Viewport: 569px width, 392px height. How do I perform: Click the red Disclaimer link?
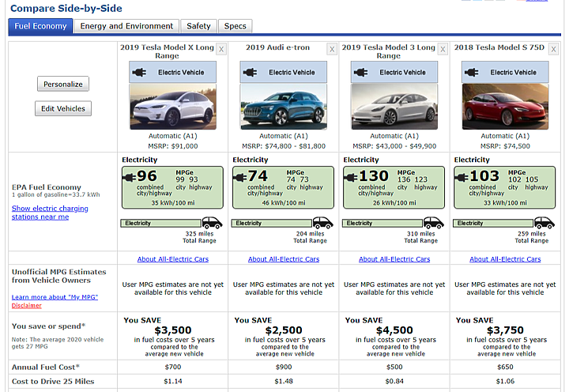[x=27, y=306]
